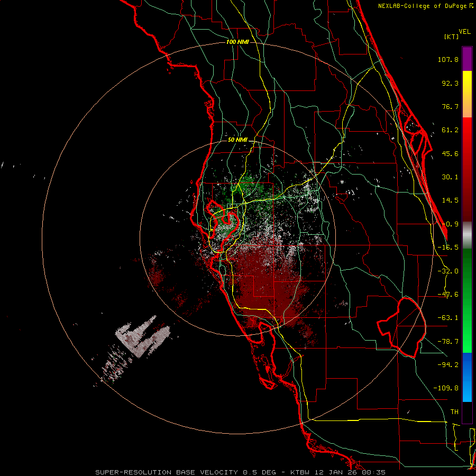476x476 pixels.
Task: Pick the dark TH segment of the color bar
Action: [467, 412]
